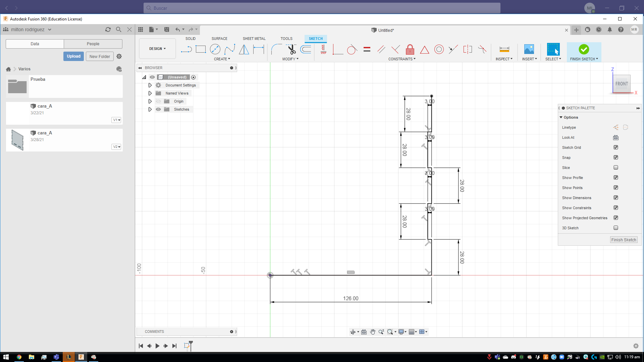The height and width of the screenshot is (362, 644).
Task: Apply Equal constraint
Action: pos(367,50)
